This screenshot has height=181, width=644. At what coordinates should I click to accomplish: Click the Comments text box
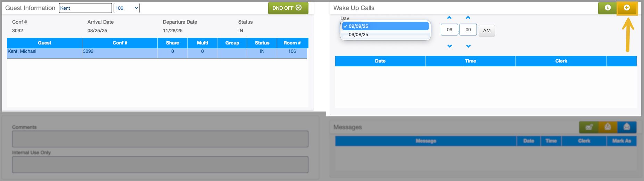[160, 139]
